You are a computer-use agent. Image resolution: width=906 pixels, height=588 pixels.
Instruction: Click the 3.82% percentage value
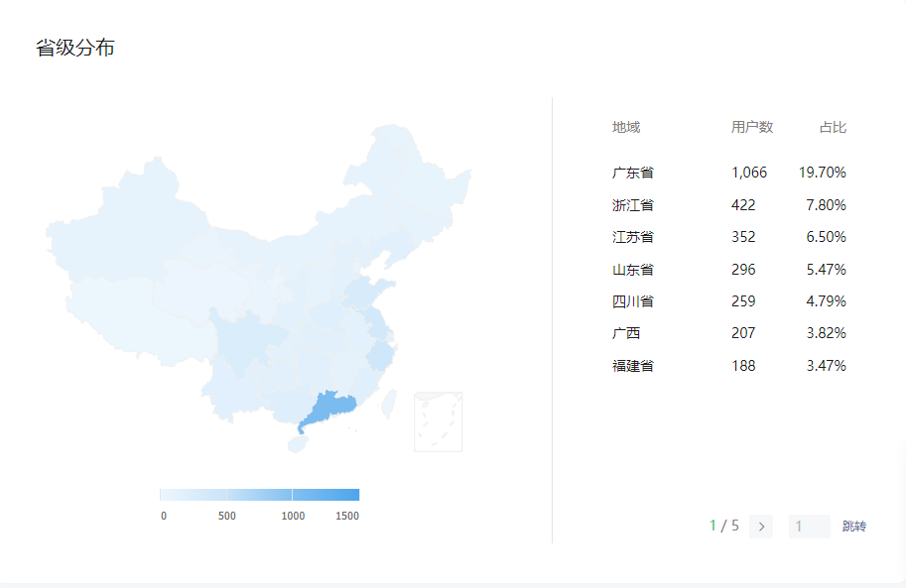[x=827, y=333]
